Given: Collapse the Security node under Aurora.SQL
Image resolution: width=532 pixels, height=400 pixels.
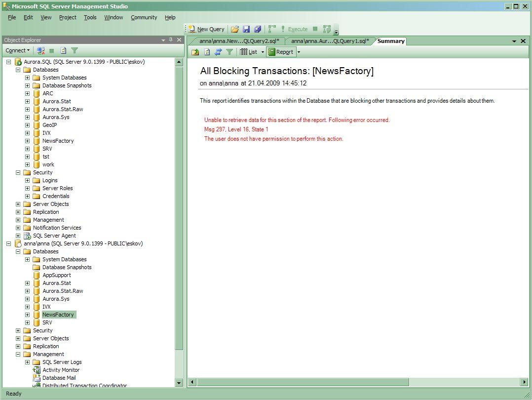Looking at the screenshot, I should [x=18, y=172].
